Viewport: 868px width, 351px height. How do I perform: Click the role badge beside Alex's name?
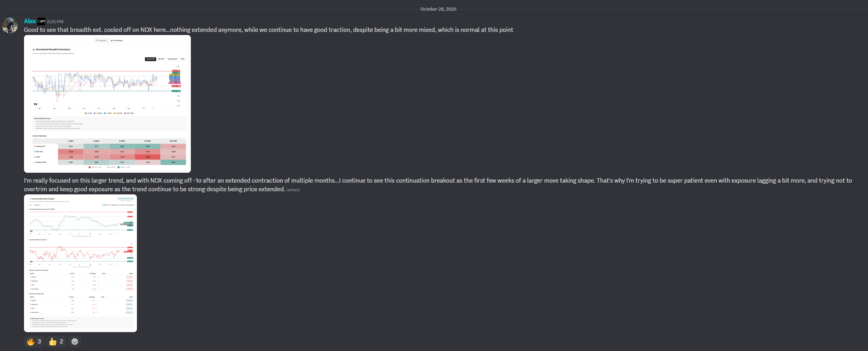tap(41, 22)
